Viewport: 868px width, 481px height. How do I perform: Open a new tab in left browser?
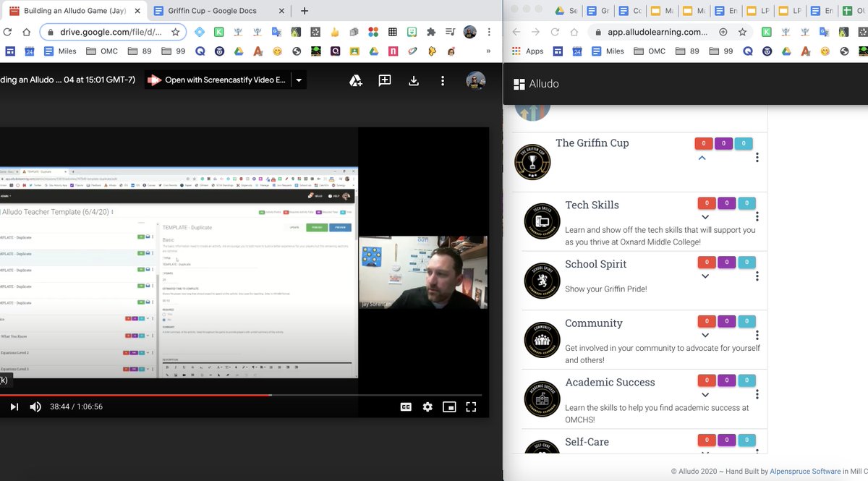click(x=305, y=11)
